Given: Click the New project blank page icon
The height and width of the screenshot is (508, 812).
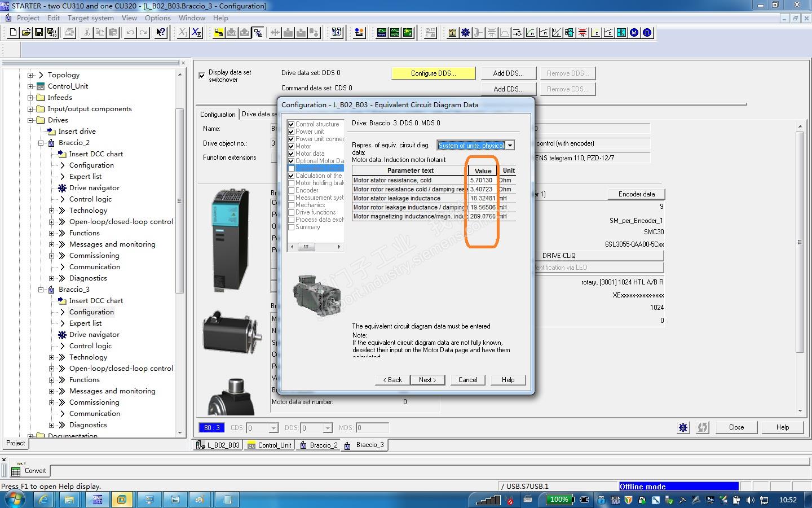Looking at the screenshot, I should [13, 33].
